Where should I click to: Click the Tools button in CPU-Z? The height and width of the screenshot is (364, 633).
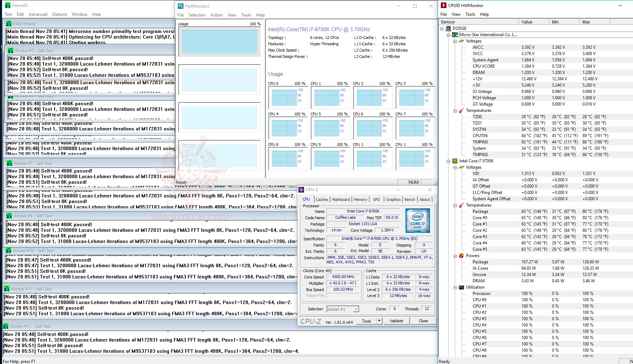click(366, 321)
